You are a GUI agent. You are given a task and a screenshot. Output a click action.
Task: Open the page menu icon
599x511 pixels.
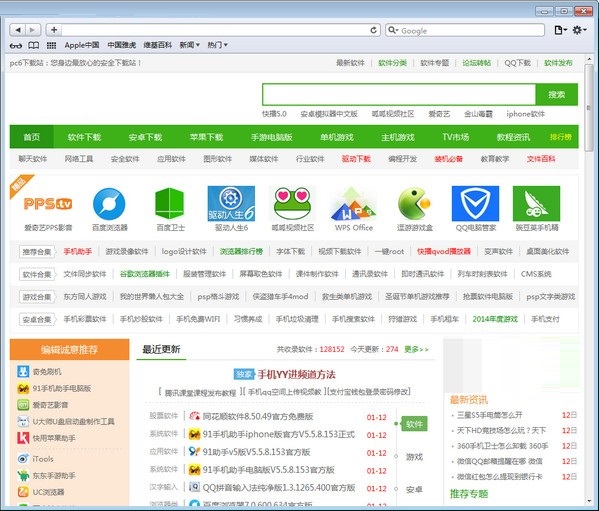click(x=560, y=30)
